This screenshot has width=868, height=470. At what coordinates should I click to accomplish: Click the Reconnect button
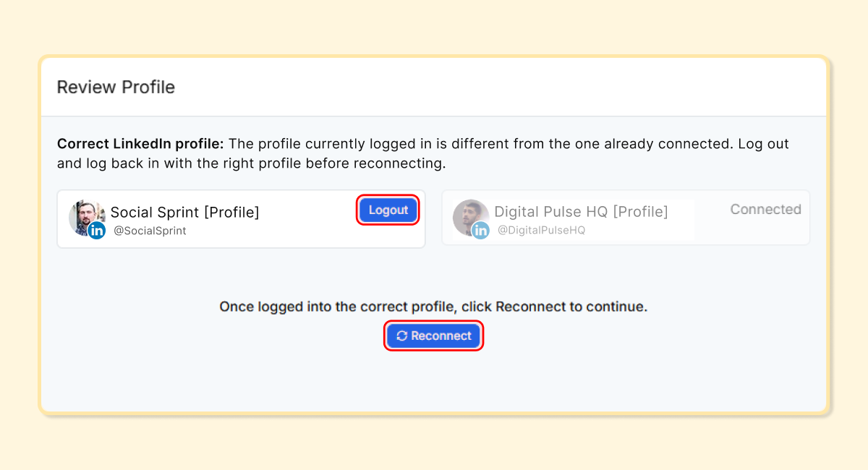(433, 336)
